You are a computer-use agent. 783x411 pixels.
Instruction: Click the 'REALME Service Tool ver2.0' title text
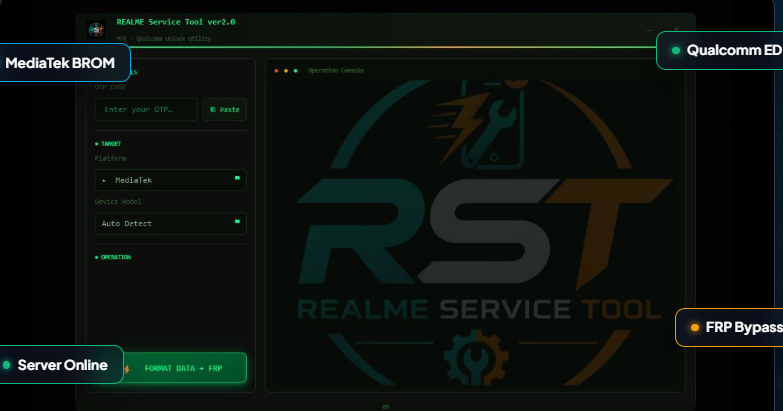pos(176,22)
